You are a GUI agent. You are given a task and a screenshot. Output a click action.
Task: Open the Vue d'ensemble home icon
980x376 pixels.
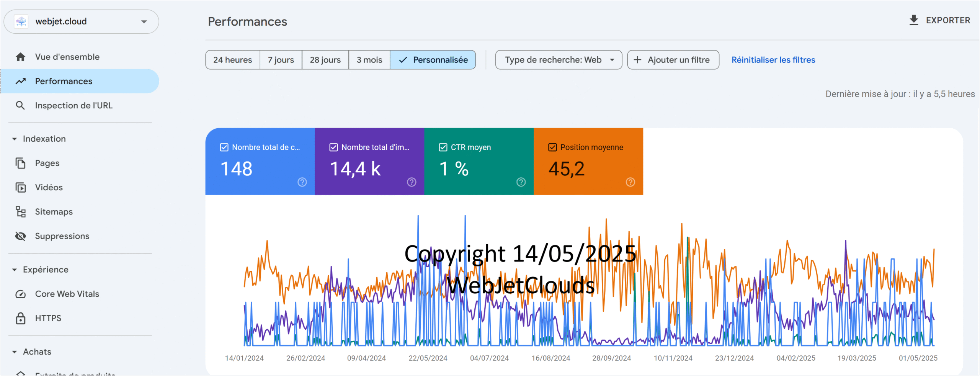[x=21, y=57]
